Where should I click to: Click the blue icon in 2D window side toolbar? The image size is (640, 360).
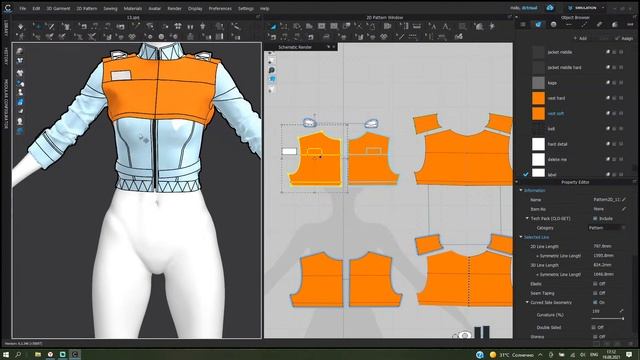click(x=271, y=79)
